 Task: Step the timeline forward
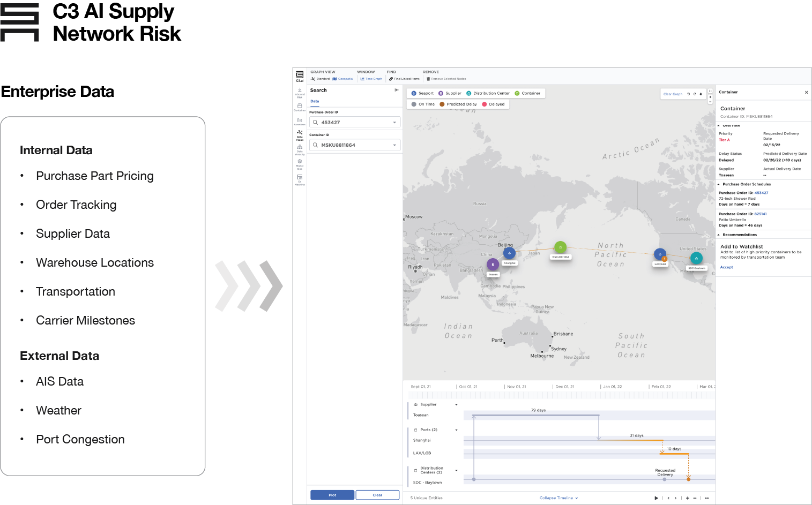675,498
